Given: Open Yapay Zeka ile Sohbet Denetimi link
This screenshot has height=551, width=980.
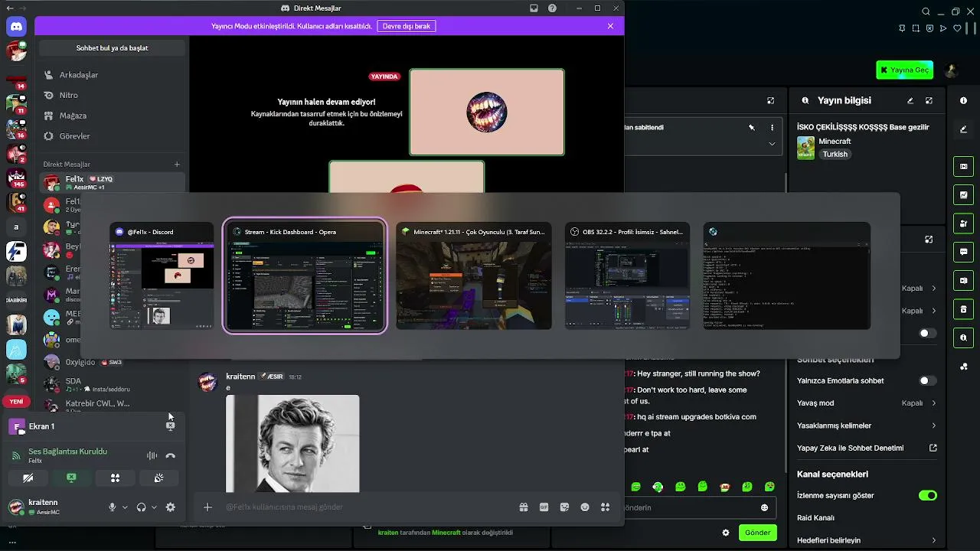Looking at the screenshot, I should coord(867,448).
